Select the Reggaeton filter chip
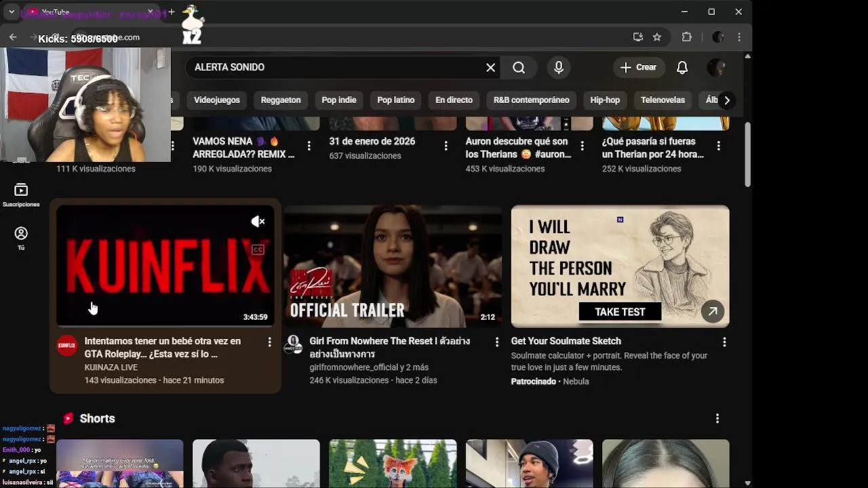The width and height of the screenshot is (868, 488). click(x=281, y=100)
